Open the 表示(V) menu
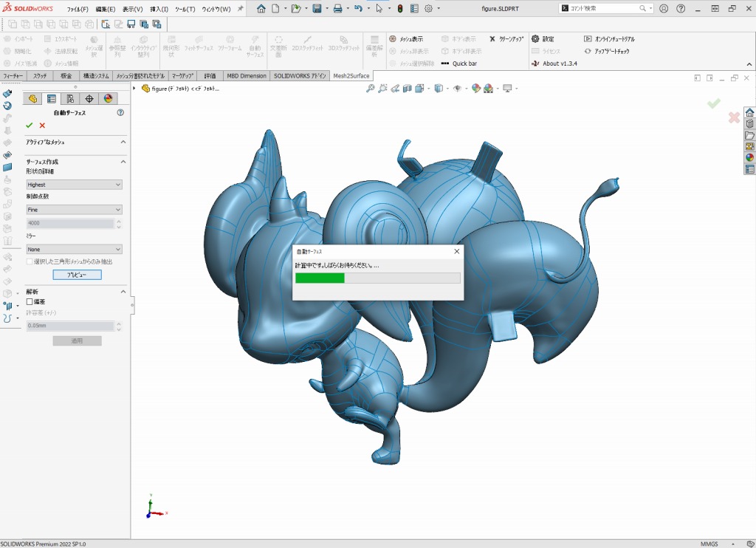The width and height of the screenshot is (756, 548). click(133, 9)
